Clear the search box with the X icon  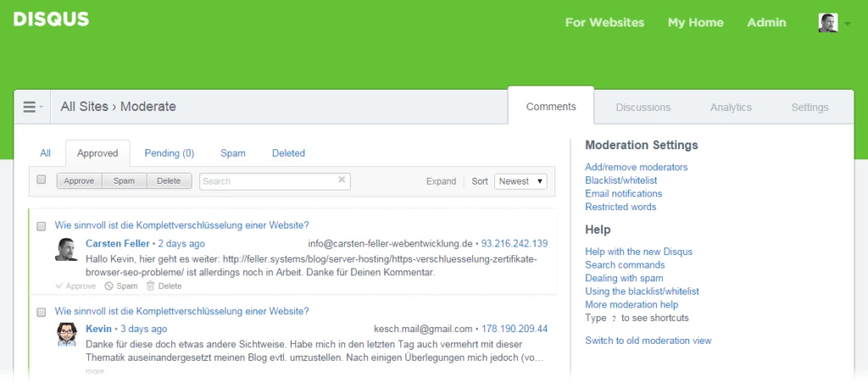[342, 180]
